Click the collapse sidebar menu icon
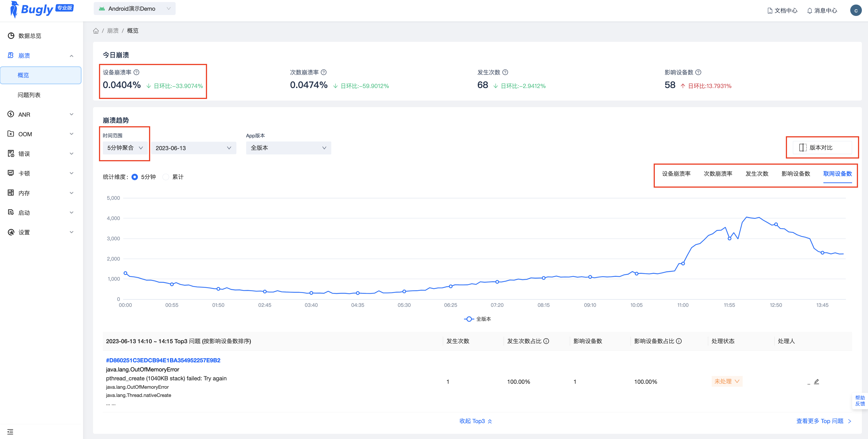Screen dimensions: 868x439 click(x=10, y=431)
